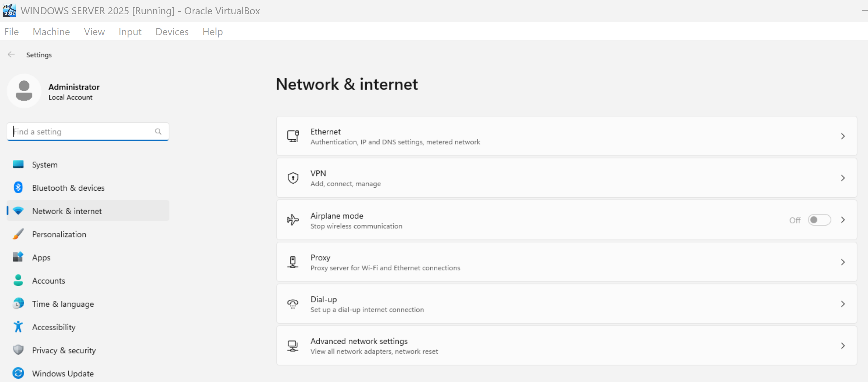Click the Windows Update refresh icon
Image resolution: width=868 pixels, height=382 pixels.
coord(18,373)
